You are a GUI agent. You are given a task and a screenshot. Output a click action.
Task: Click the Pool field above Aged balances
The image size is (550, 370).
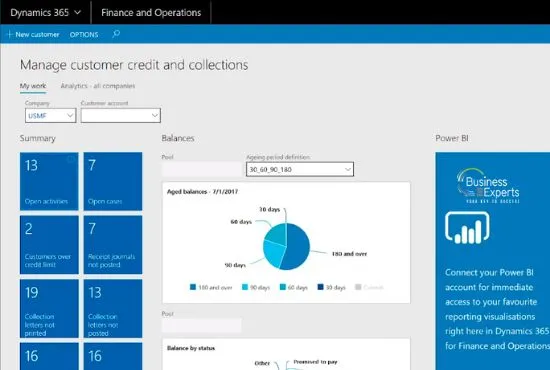click(202, 169)
